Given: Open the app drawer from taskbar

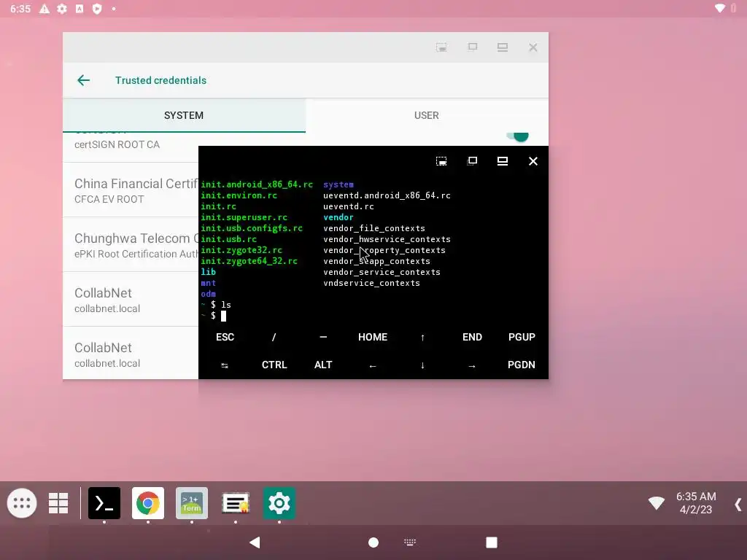Looking at the screenshot, I should pos(22,503).
